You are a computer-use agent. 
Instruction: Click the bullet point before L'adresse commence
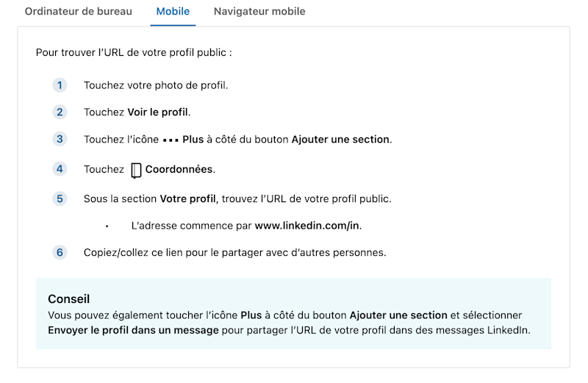107,226
